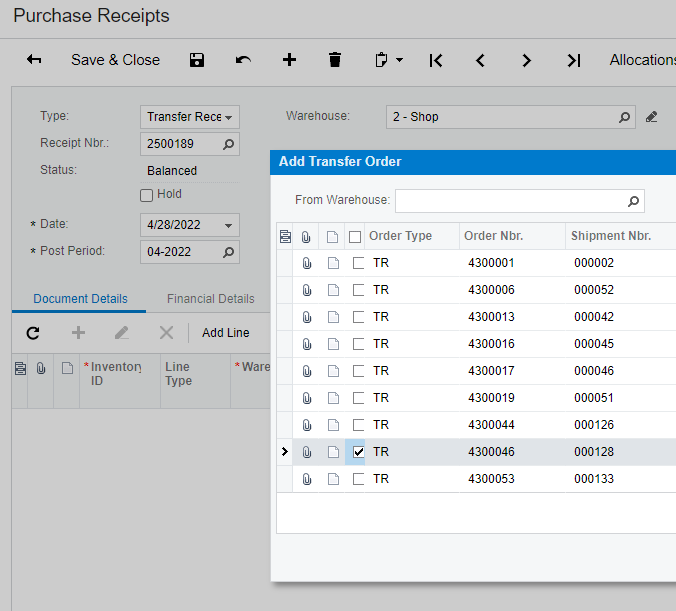Click the grid add row plus icon
Image resolution: width=676 pixels, height=611 pixels.
tap(78, 333)
